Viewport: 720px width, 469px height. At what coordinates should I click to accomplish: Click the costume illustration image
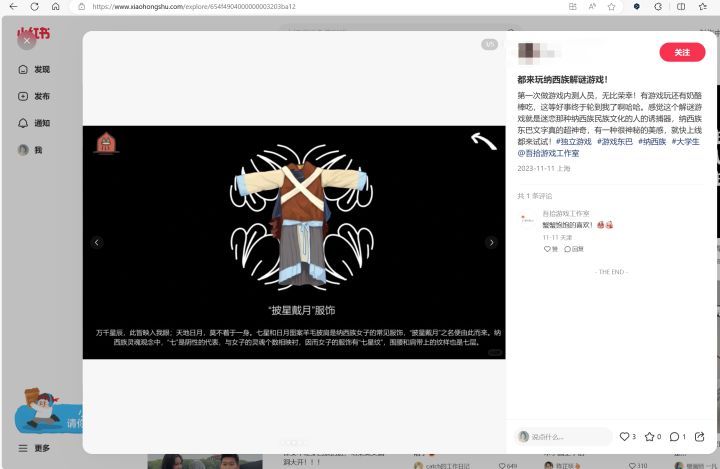(x=302, y=218)
